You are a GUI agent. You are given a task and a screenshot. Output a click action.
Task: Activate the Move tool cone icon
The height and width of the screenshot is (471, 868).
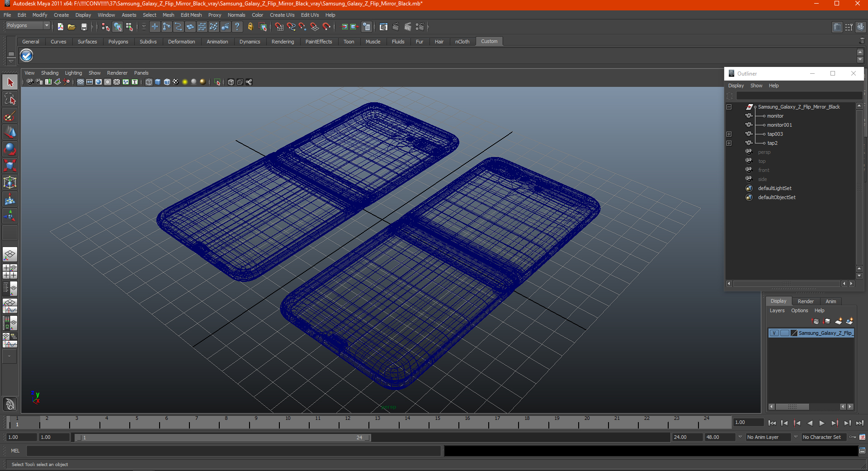[10, 132]
